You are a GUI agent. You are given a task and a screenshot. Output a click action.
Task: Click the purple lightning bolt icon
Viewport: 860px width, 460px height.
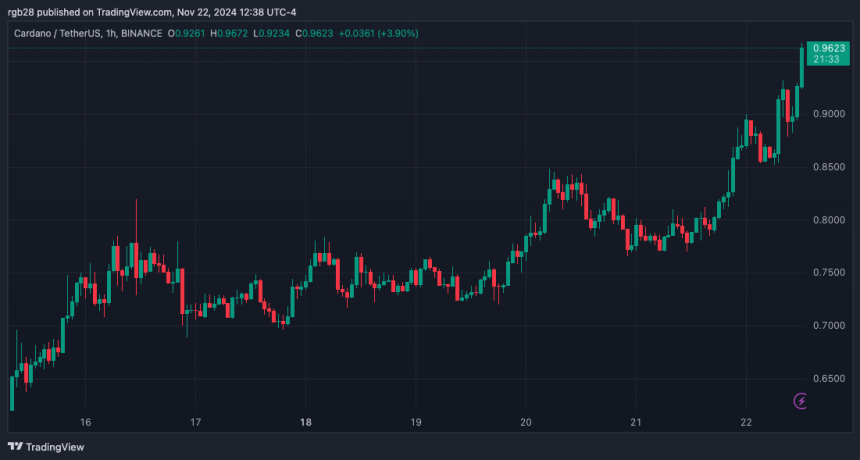[801, 401]
